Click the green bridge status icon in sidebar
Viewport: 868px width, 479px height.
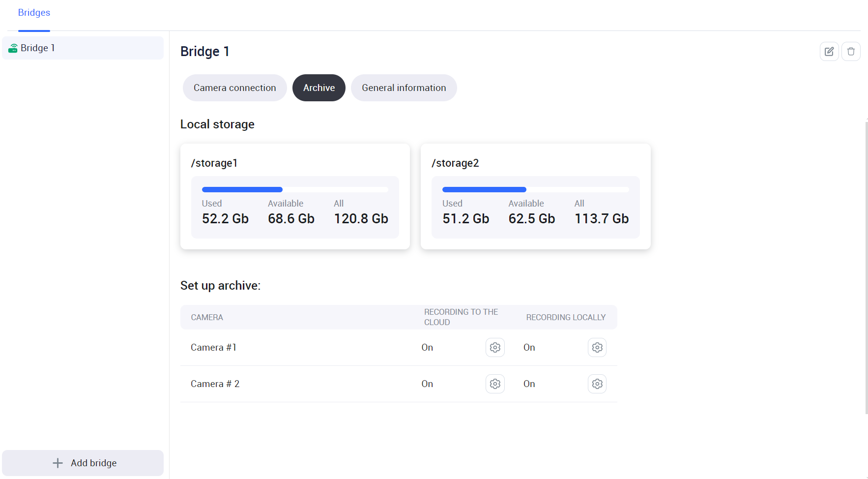click(x=13, y=48)
